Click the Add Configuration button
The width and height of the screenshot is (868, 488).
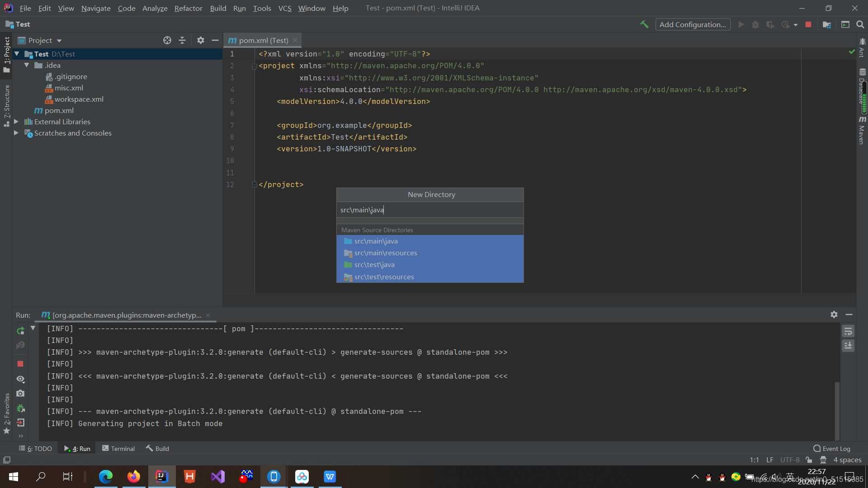point(693,24)
